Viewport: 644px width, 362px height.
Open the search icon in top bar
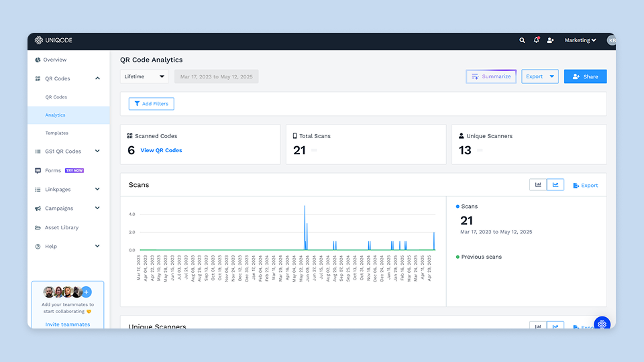522,40
